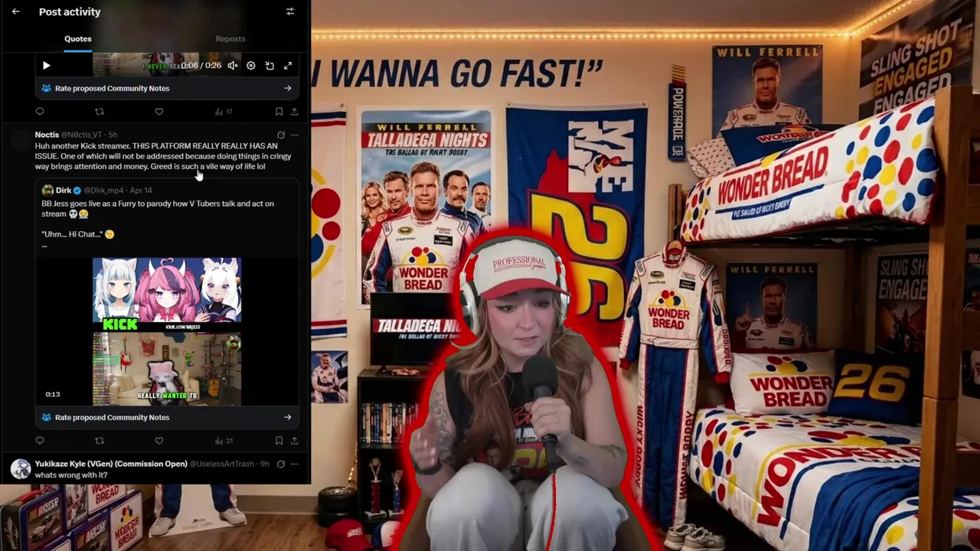This screenshot has height=551, width=980.
Task: Reply to the Noctis post via its comment icon
Action: [40, 441]
